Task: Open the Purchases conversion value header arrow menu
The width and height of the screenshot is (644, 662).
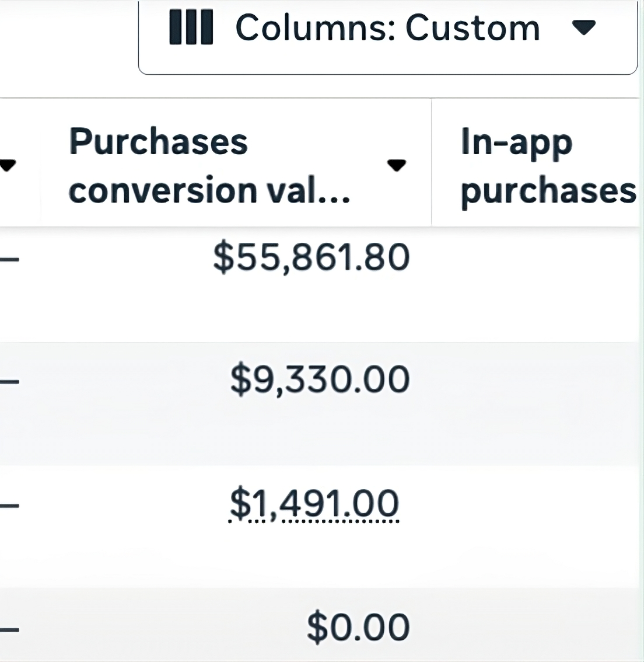Action: [x=397, y=166]
